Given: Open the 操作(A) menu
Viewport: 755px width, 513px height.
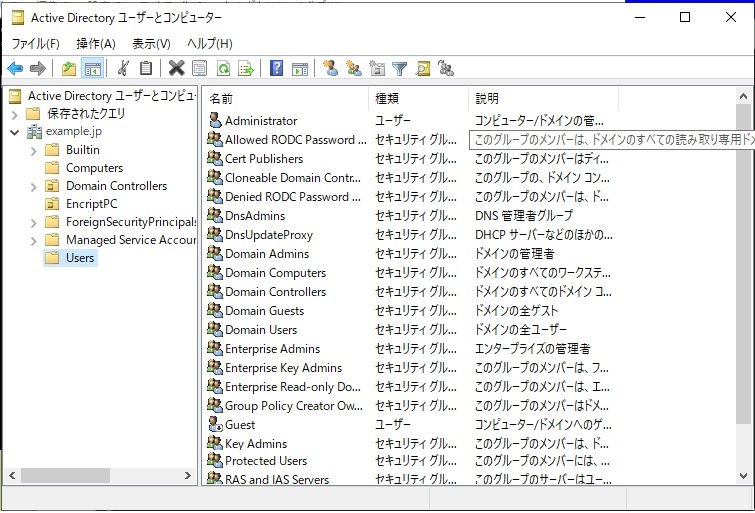Looking at the screenshot, I should coord(96,44).
